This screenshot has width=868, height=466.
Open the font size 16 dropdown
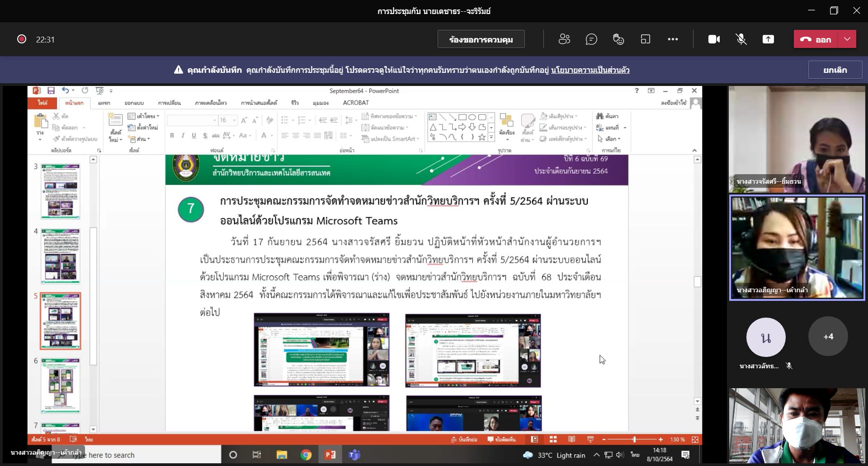pyautogui.click(x=234, y=120)
